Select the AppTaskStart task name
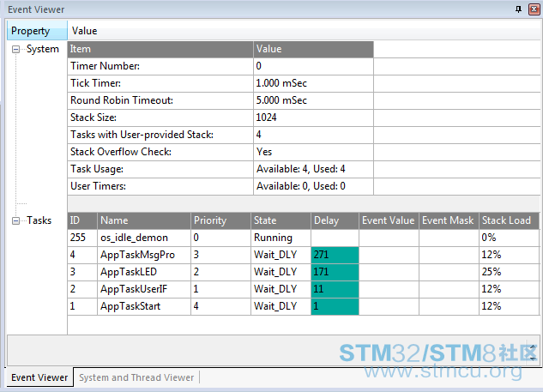The height and width of the screenshot is (392, 543). (x=130, y=306)
